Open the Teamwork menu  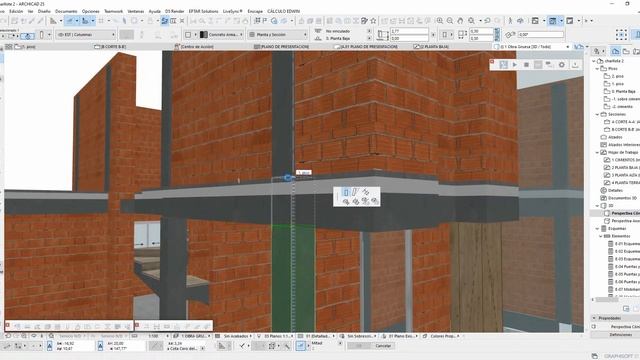click(113, 11)
